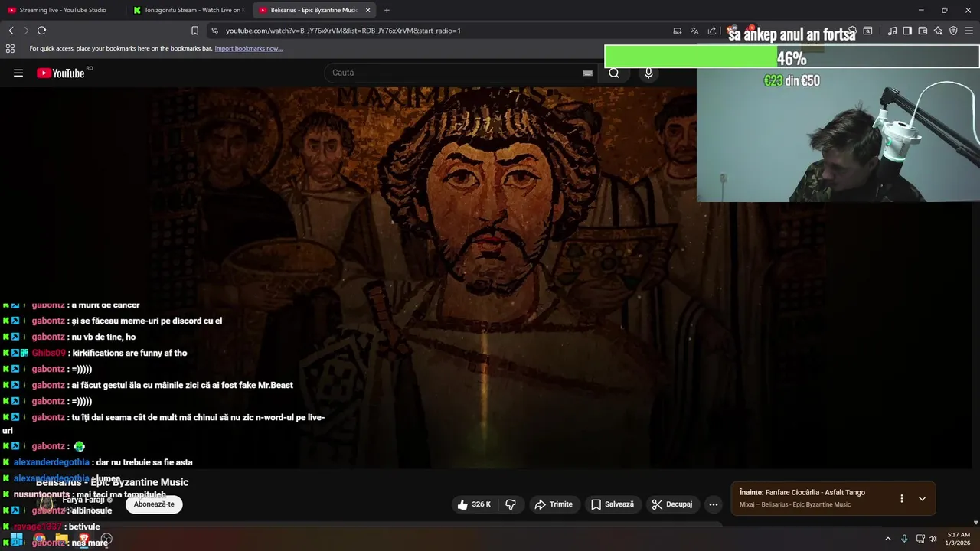This screenshot has width=980, height=551.
Task: Dislike the Belisarius video
Action: pos(511,504)
